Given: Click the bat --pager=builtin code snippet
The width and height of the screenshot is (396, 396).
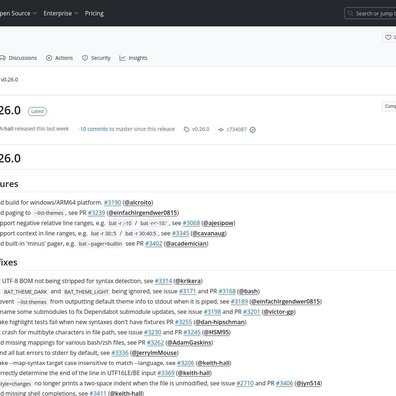Looking at the screenshot, I should coord(100,244).
